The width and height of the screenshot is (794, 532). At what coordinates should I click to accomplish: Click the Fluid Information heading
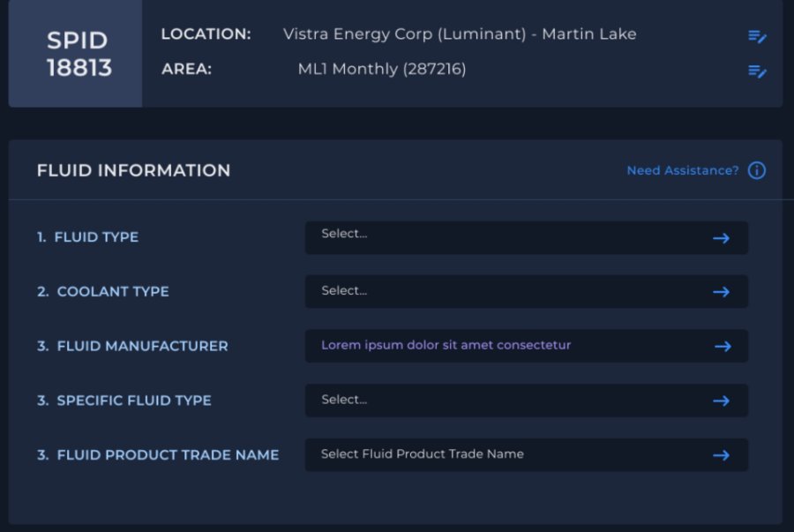pos(134,170)
